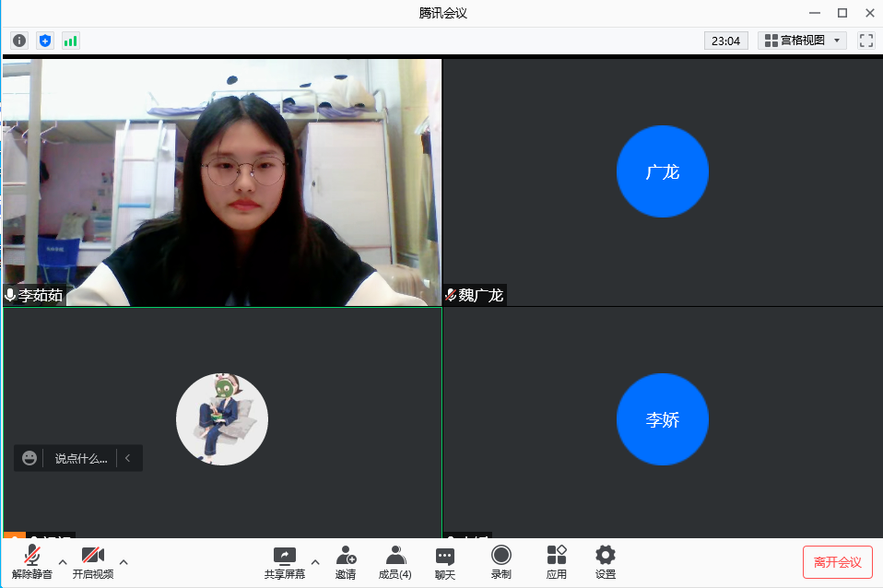Enter full screen mode
Viewport: 883px width, 588px height.
(865, 41)
